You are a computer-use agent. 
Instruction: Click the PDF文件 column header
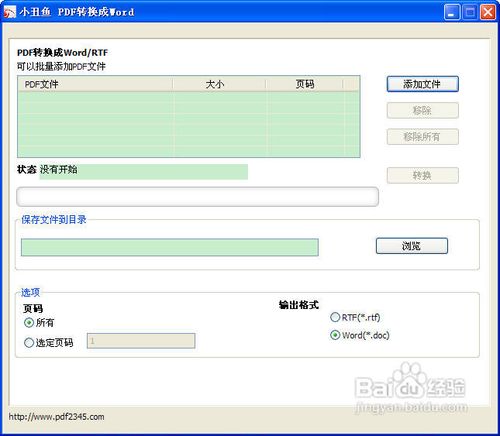(x=95, y=84)
